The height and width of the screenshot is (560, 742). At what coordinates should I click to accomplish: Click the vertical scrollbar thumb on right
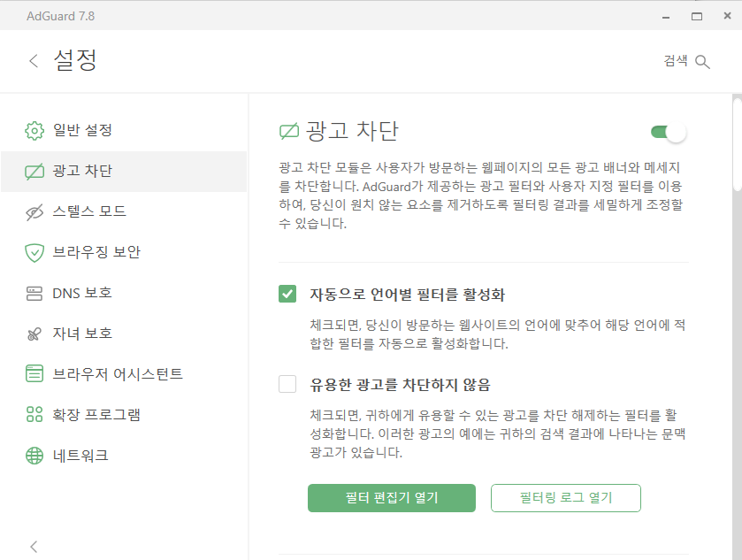pyautogui.click(x=738, y=144)
